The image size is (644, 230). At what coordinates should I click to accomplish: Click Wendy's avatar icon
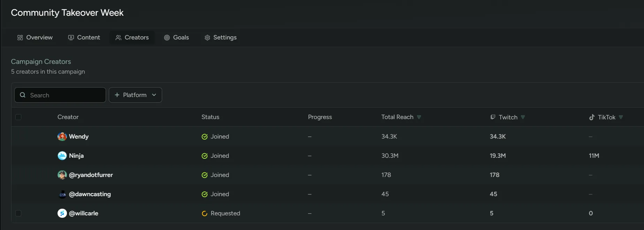[62, 136]
